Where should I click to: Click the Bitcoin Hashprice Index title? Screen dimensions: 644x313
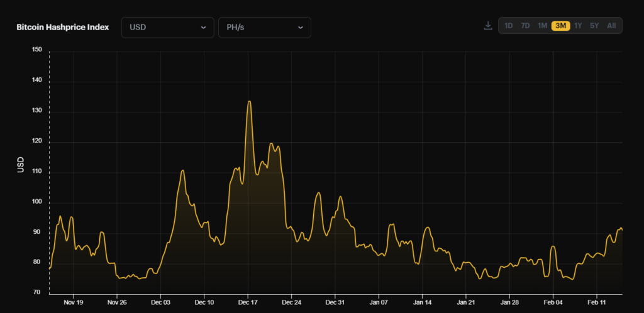(x=62, y=28)
